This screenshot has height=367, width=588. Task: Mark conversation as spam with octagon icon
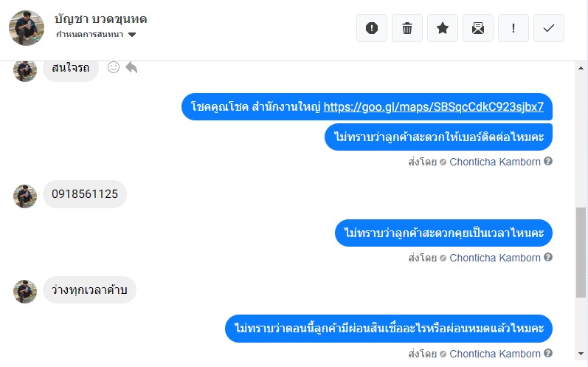pos(372,28)
